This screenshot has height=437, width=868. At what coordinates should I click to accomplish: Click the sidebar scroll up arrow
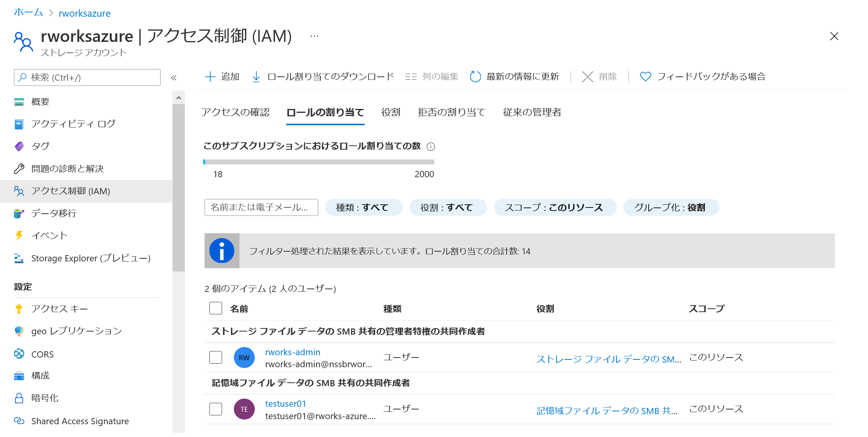(x=178, y=98)
